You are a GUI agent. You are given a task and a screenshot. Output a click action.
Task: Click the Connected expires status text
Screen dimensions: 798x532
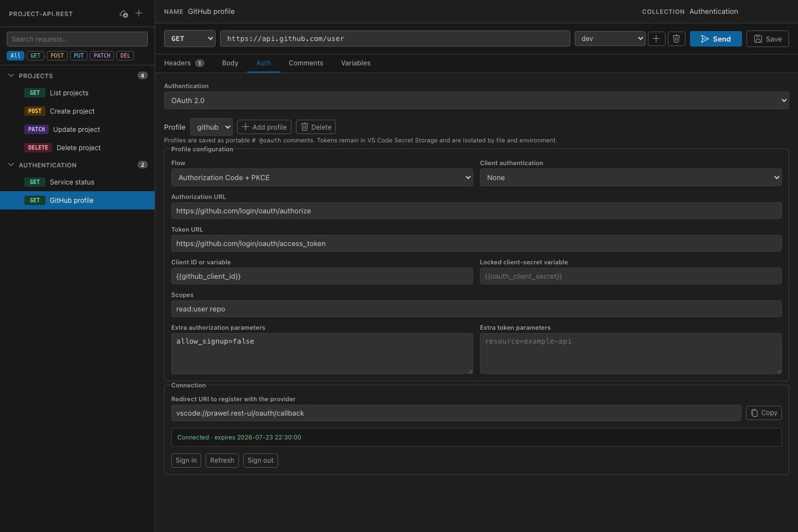tap(239, 437)
